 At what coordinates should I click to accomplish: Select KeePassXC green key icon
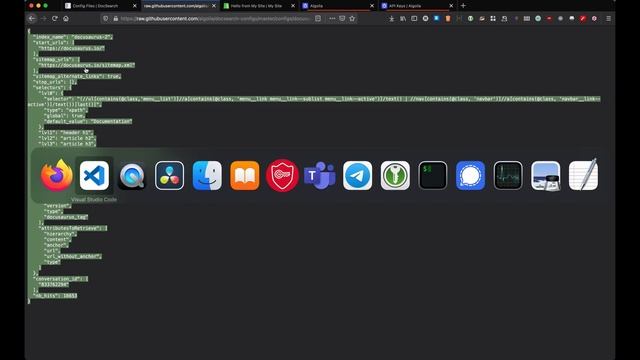pos(395,176)
